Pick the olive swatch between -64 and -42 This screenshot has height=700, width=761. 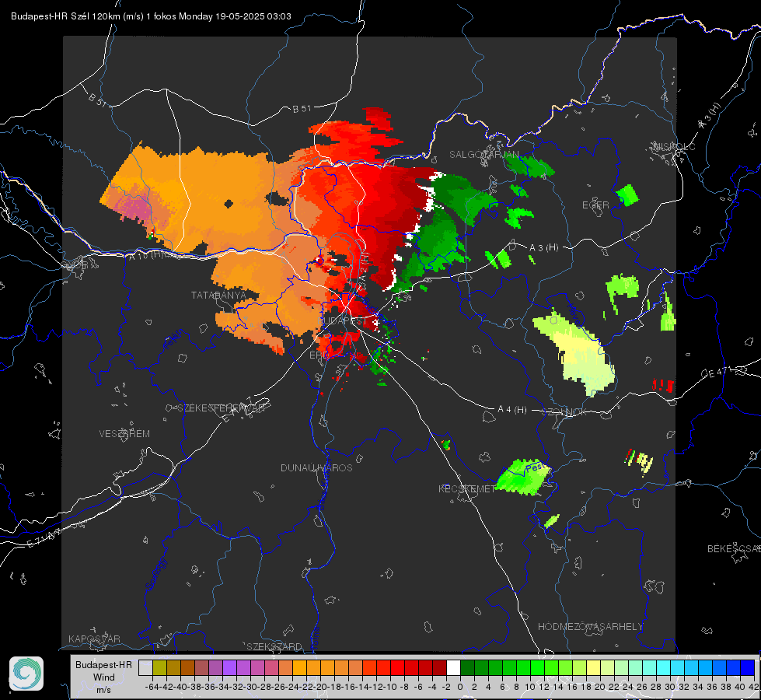pos(159,667)
